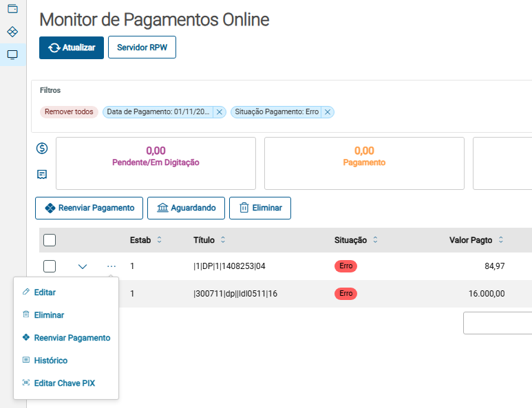Sort the table by Situação column

click(x=375, y=240)
